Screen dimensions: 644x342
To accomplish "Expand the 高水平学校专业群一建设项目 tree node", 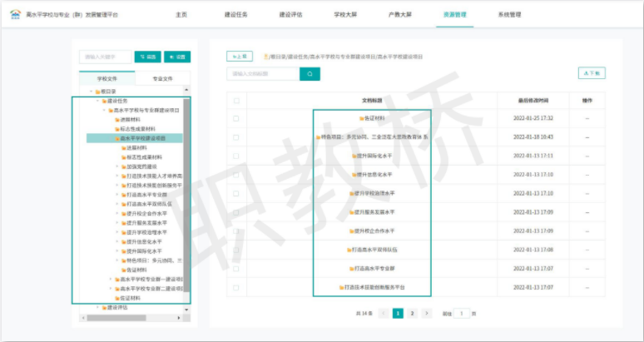I will pos(111,280).
